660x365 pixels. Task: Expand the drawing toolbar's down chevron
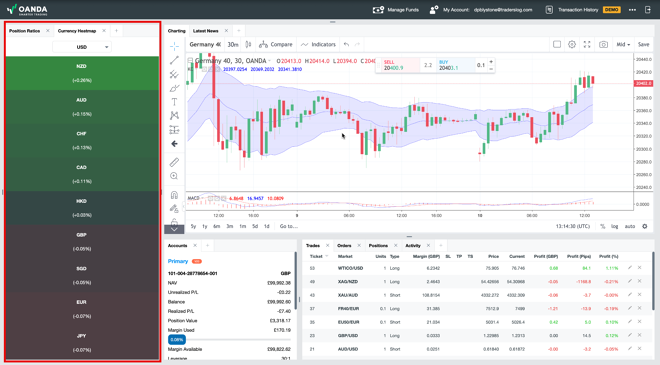[174, 229]
